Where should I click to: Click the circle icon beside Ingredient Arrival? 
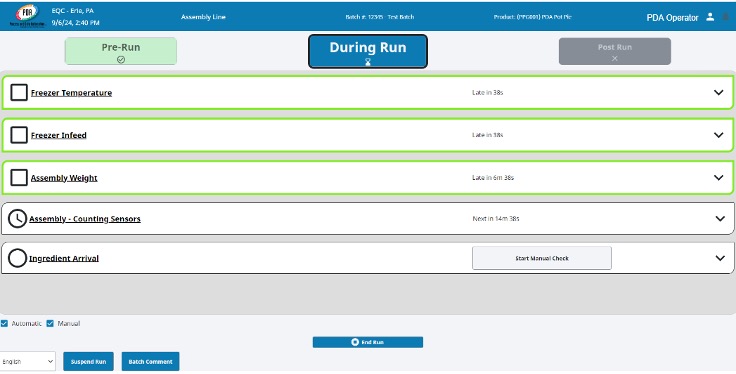point(17,258)
